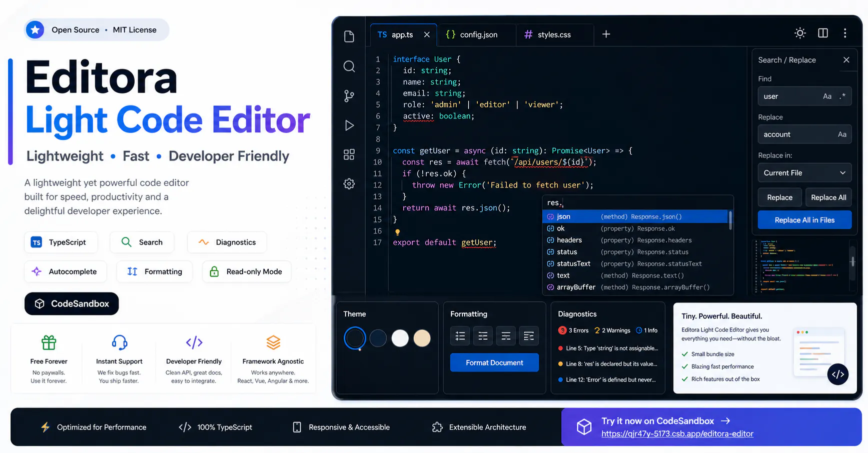The width and height of the screenshot is (868, 453).
Task: Select status property in autocomplete list
Action: [635, 252]
